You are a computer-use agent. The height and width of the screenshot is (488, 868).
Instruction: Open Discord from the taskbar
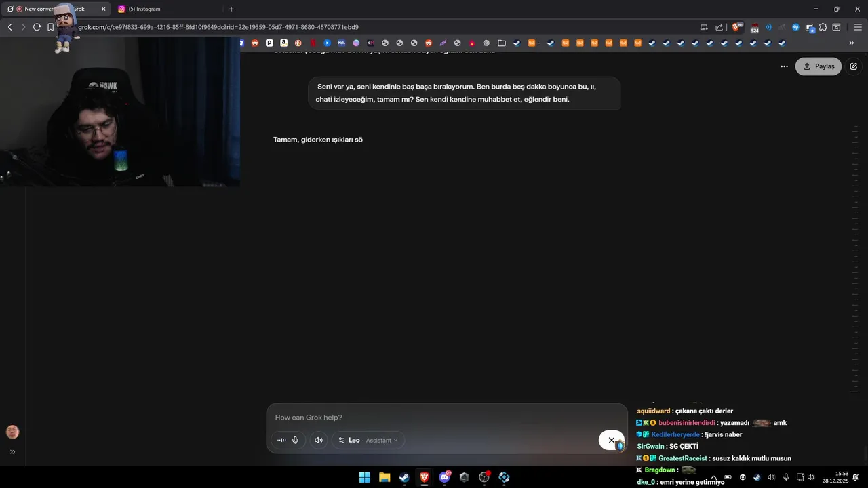coord(445,477)
